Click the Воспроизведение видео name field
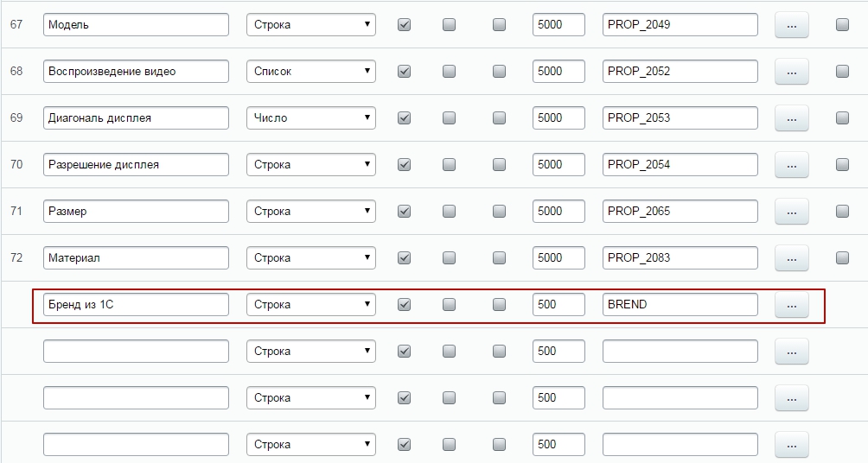 pos(136,72)
